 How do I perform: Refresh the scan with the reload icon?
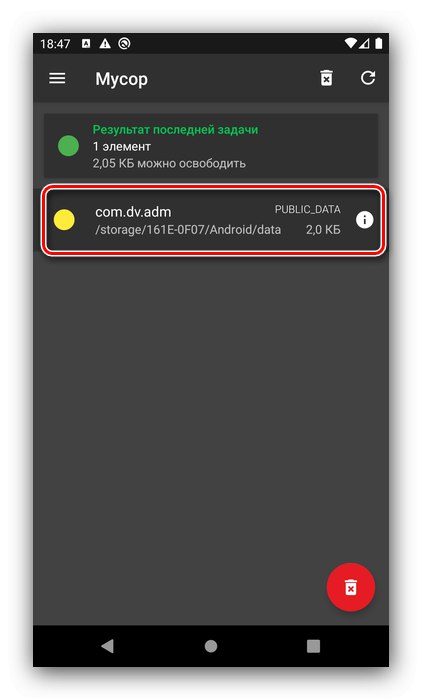tap(368, 78)
